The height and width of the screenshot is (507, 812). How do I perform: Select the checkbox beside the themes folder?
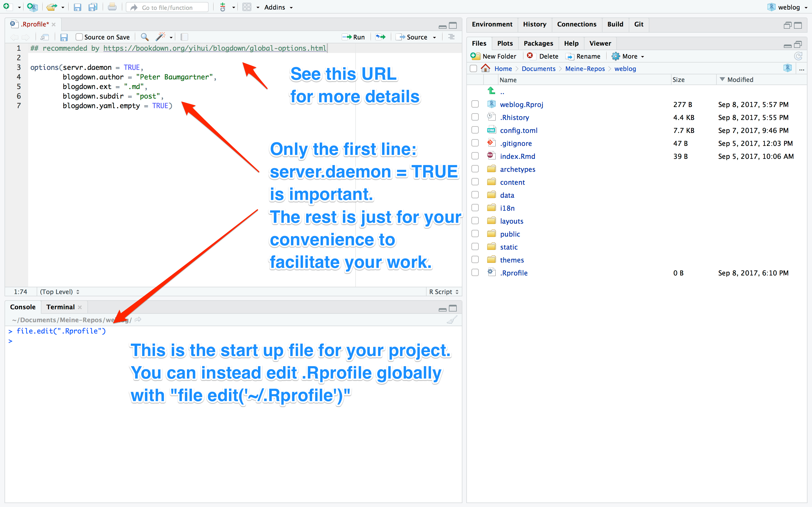click(x=475, y=259)
